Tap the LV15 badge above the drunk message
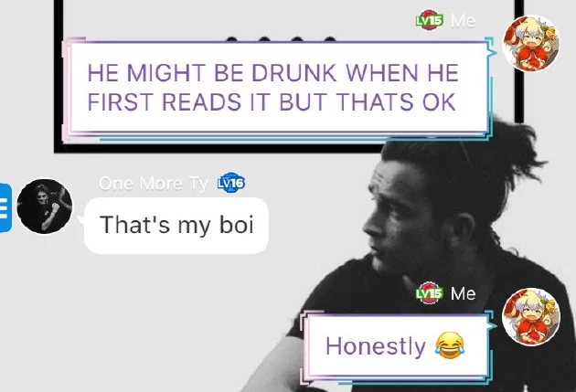 (x=430, y=20)
